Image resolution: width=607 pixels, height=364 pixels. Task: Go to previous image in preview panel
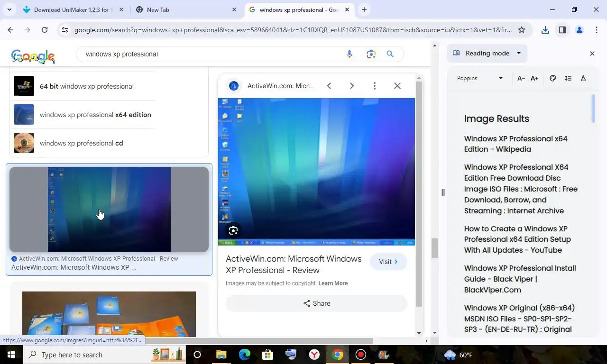329,86
